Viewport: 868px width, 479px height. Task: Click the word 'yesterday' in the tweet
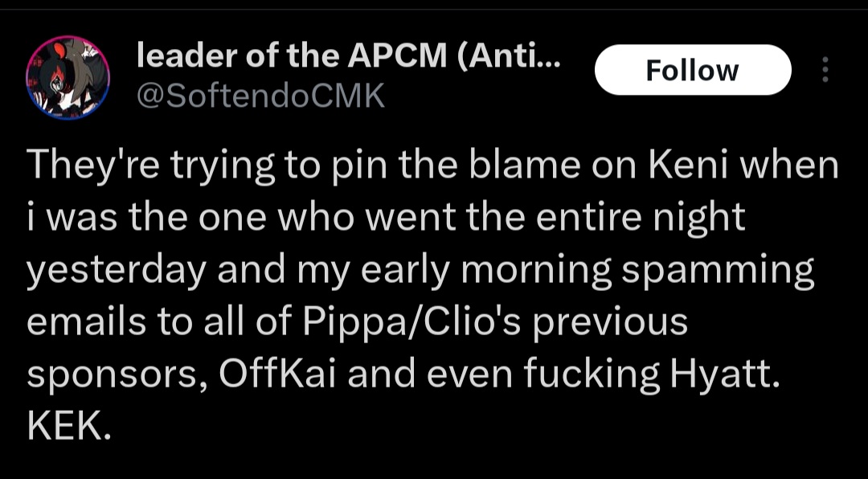pyautogui.click(x=117, y=272)
